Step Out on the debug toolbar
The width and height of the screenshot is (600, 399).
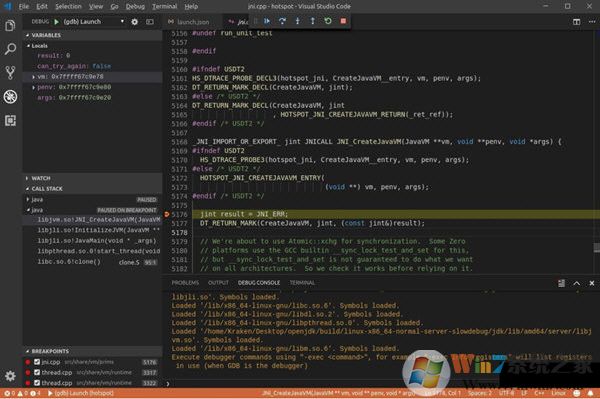pyautogui.click(x=313, y=21)
